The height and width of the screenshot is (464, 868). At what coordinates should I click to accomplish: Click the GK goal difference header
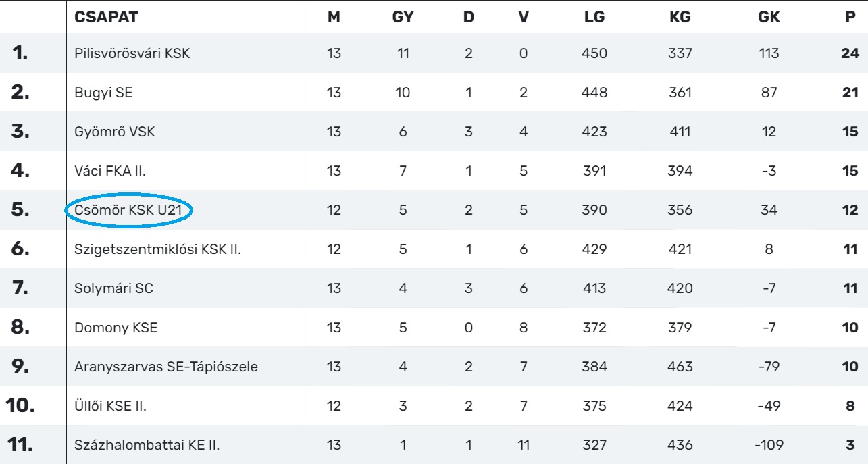[x=769, y=18]
